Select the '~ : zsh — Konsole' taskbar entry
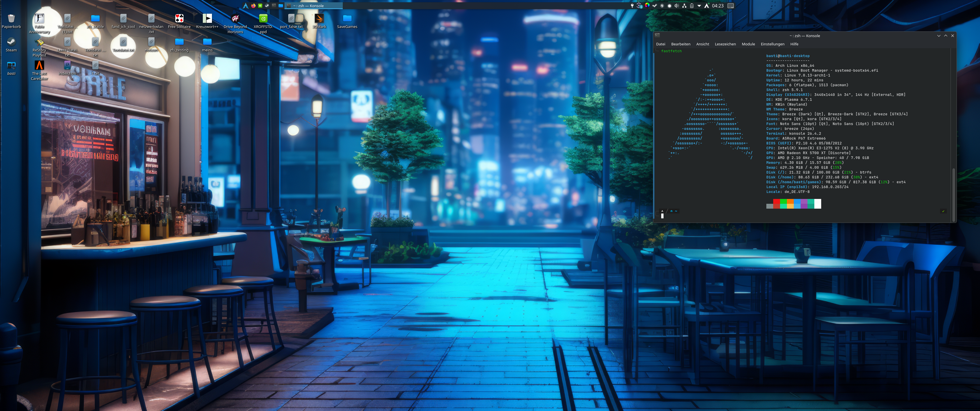Viewport: 980px width, 411px height. [313, 6]
